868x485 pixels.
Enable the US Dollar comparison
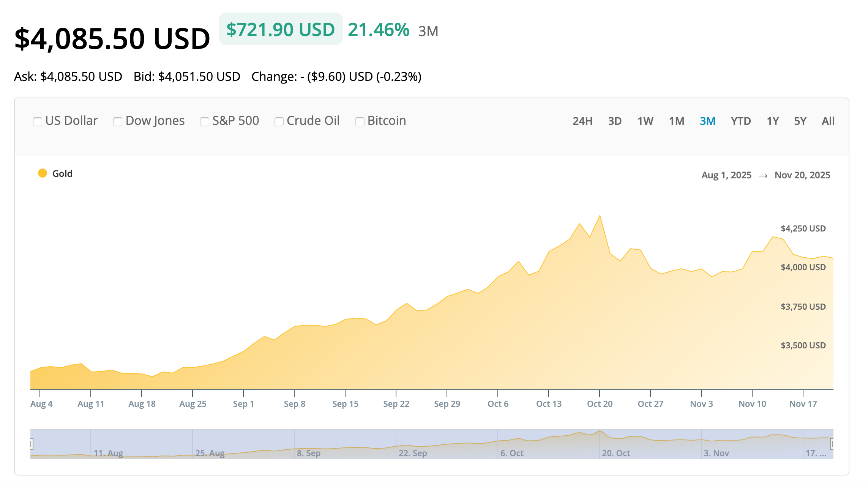tap(37, 121)
